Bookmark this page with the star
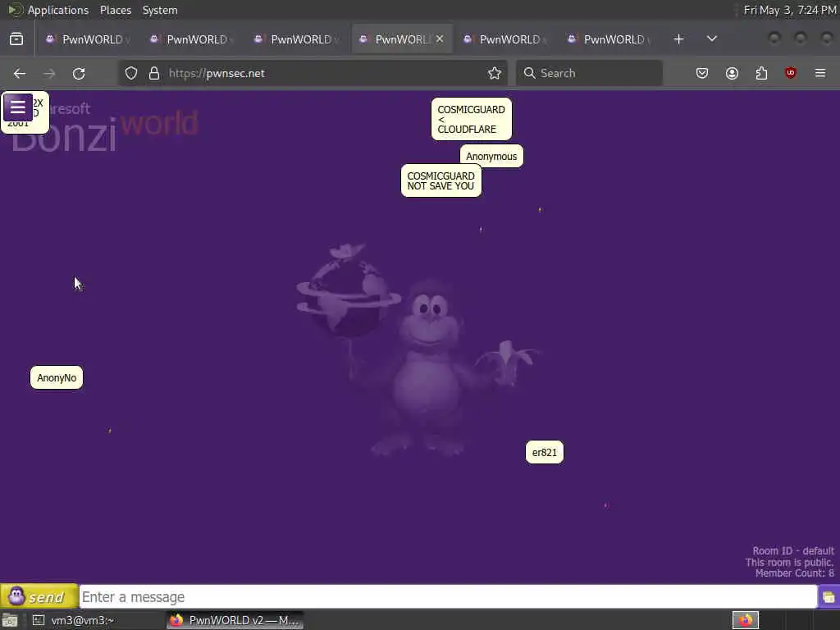Image resolution: width=840 pixels, height=630 pixels. point(495,73)
